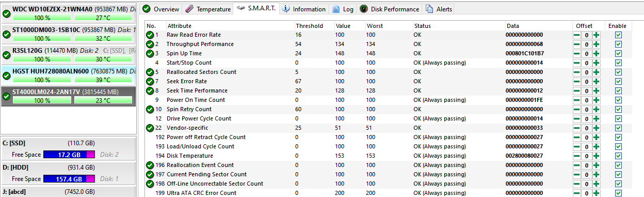Click the offset value field for Power On Time Count
This screenshot has height=197, width=644.
coord(587,100)
